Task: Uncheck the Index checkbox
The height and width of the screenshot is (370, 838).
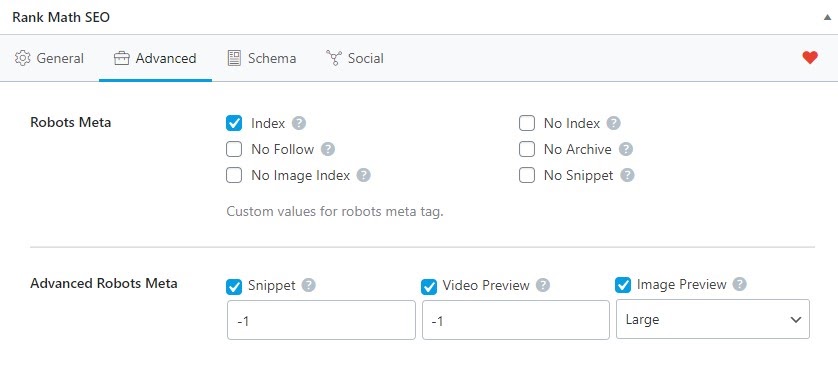Action: coord(234,124)
